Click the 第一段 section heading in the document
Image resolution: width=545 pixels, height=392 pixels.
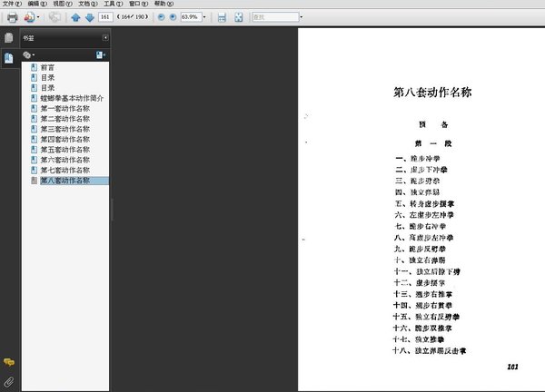tap(433, 143)
